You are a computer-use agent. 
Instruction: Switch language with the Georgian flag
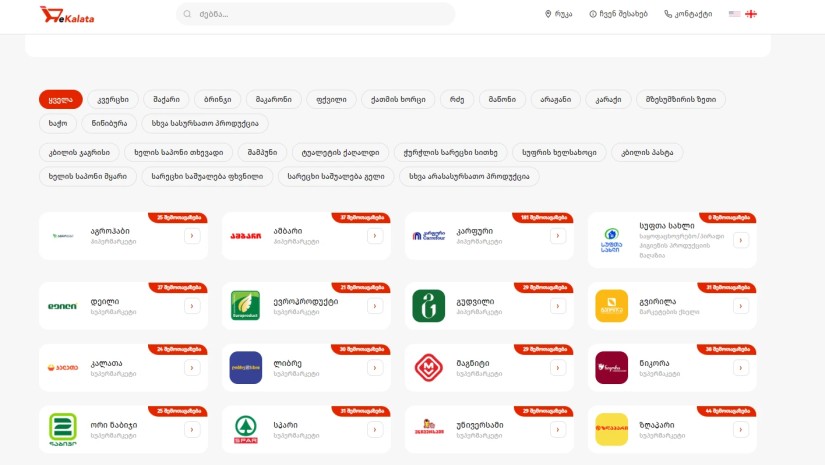(751, 14)
